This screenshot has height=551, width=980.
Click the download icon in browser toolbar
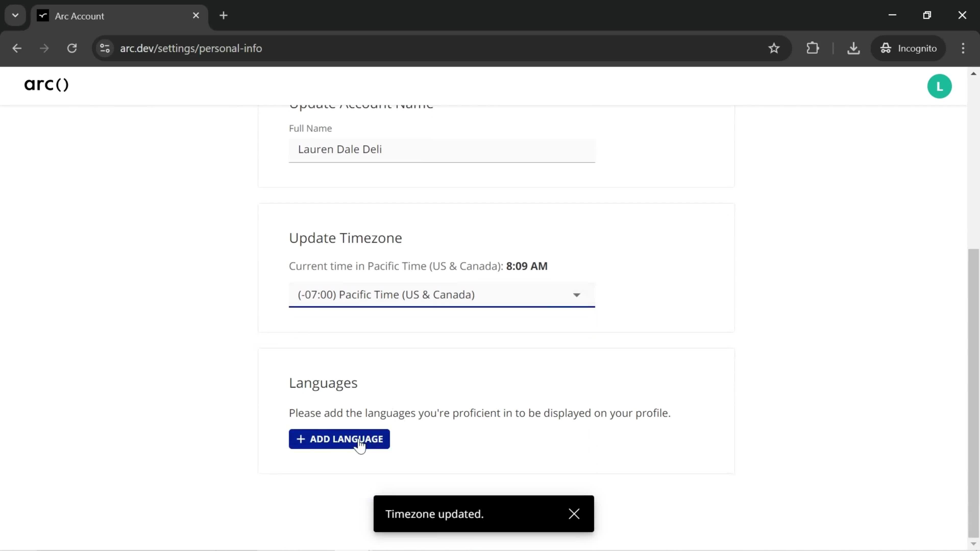853,48
